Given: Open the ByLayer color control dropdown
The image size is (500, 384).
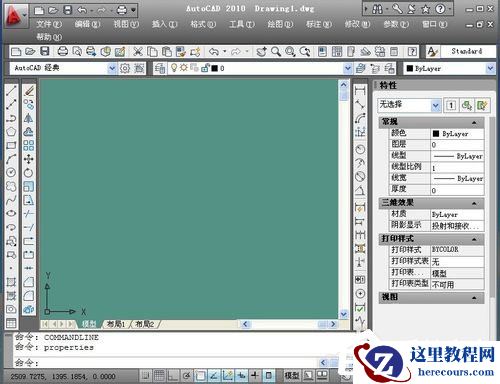Looking at the screenshot, I should tap(490, 69).
